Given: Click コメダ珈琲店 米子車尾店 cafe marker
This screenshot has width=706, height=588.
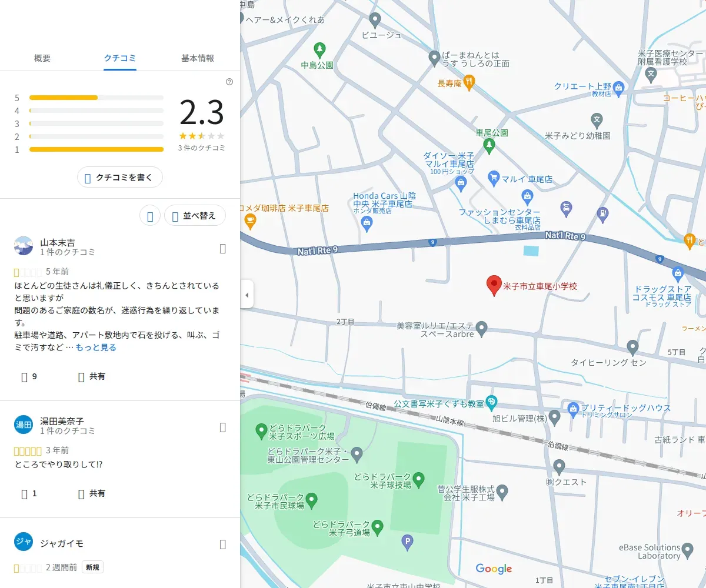Looking at the screenshot, I should pyautogui.click(x=250, y=221).
